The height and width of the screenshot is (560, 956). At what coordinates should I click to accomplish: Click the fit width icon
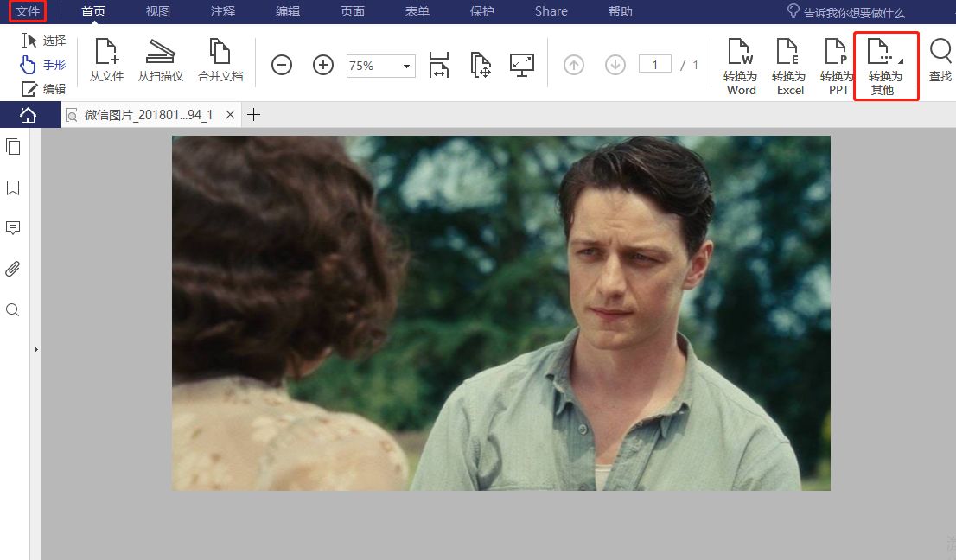tap(439, 65)
